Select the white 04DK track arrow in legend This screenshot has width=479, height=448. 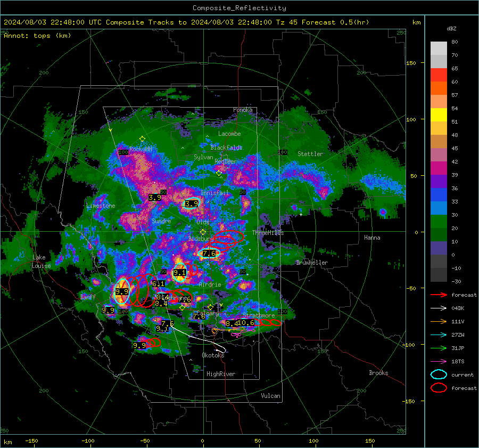click(x=439, y=308)
